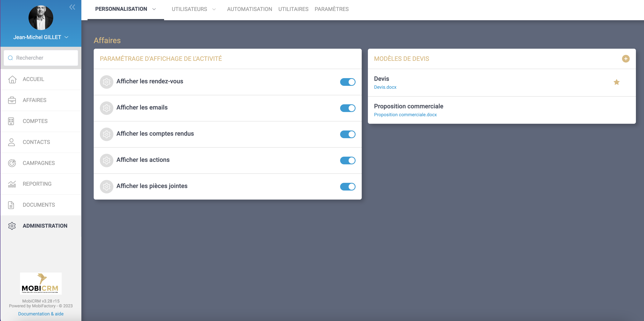Click the Accueil home icon
This screenshot has height=321, width=644.
pos(12,79)
